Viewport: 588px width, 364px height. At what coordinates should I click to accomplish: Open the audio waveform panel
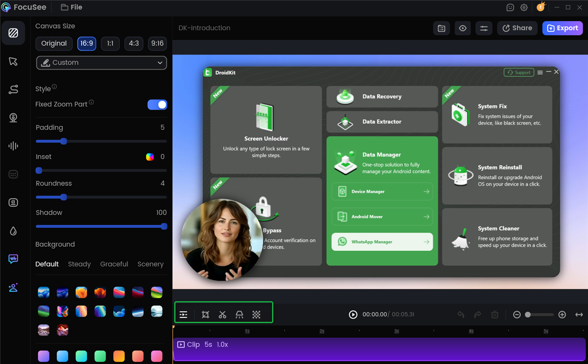coord(13,145)
